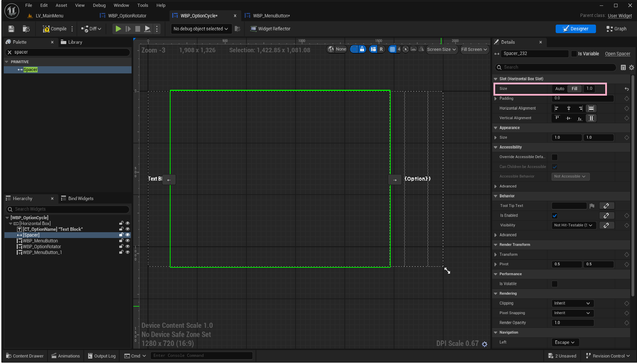Toggle grid snapping in designer toolbar
The width and height of the screenshot is (637, 364).
pos(392,49)
